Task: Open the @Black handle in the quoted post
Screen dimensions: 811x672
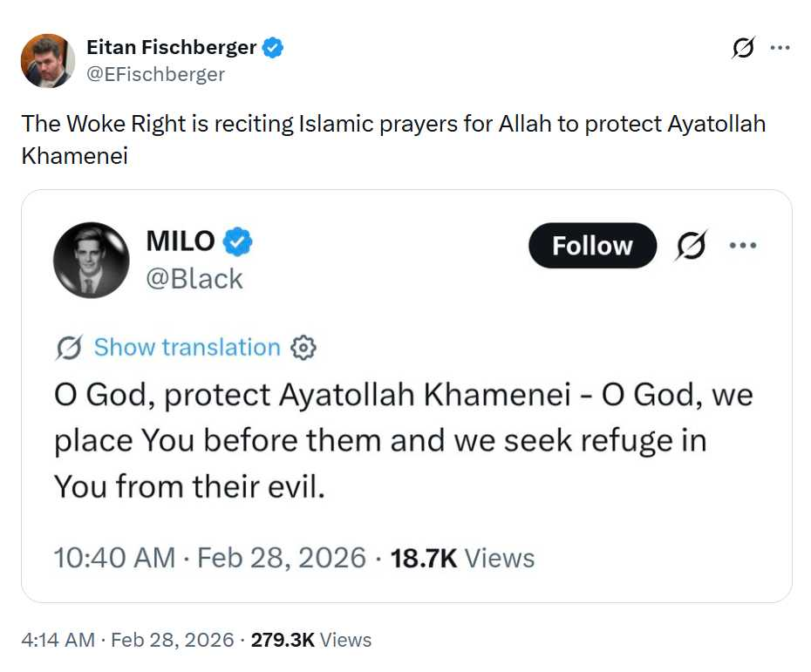Action: click(x=194, y=278)
